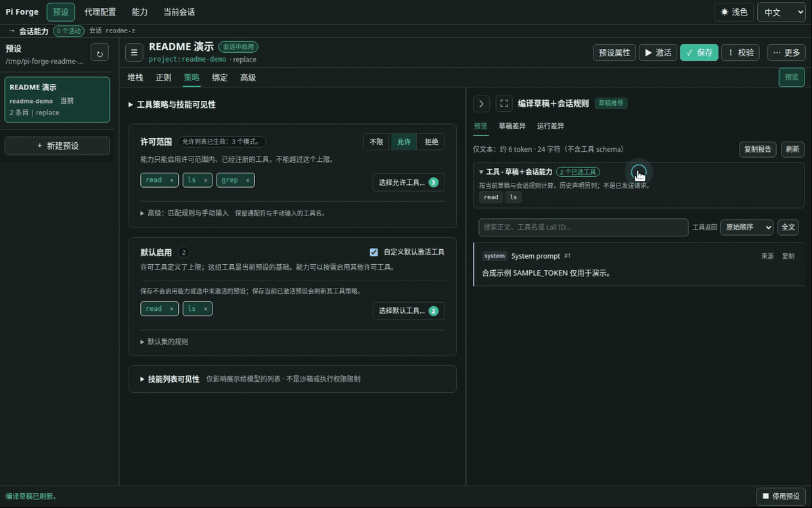The height and width of the screenshot is (508, 812).
Task: Remove the ls tag from 许可范围
Action: (x=206, y=180)
